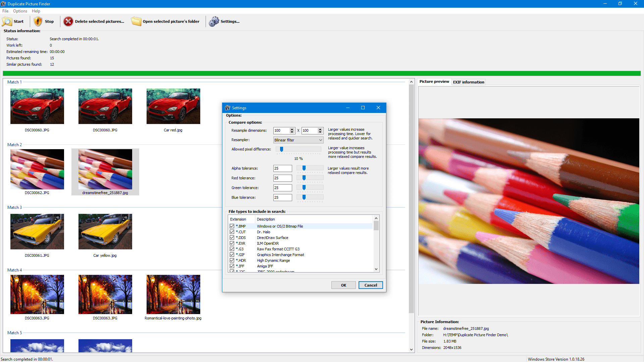This screenshot has width=644, height=362.
Task: Click OK to confirm settings
Action: (344, 285)
